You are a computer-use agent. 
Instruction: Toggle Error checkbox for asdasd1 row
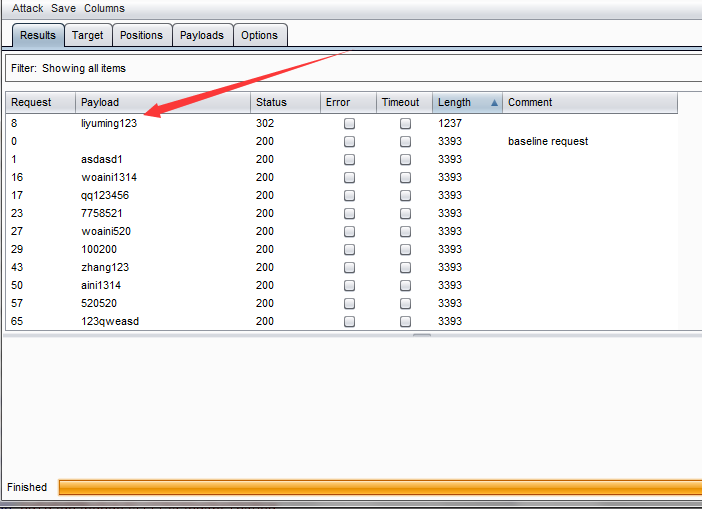pos(349,159)
